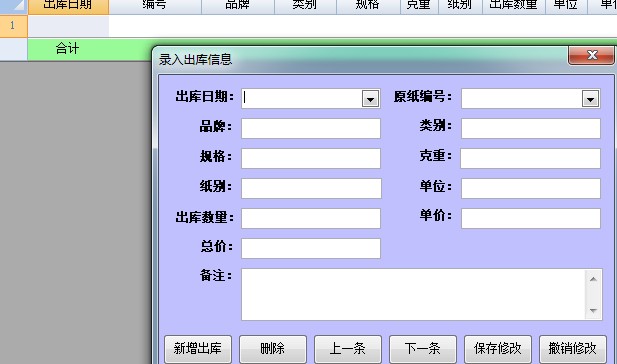Focus the 规格 text field
This screenshot has width=617, height=364.
311,158
